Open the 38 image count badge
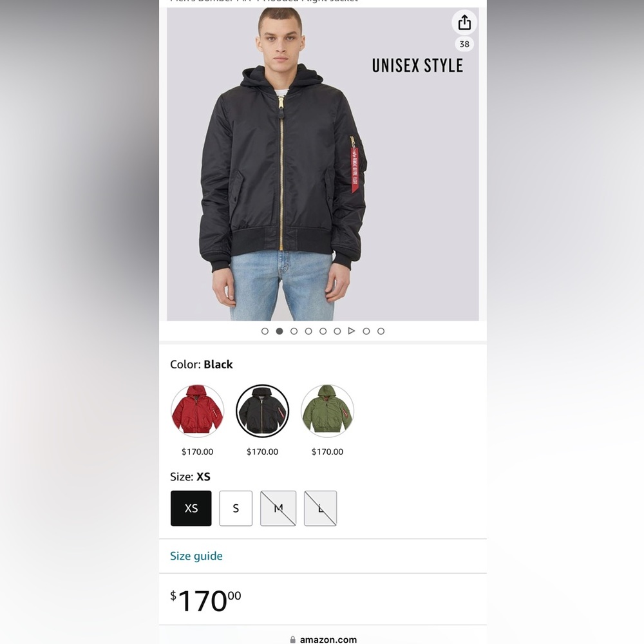The width and height of the screenshot is (644, 644). pyautogui.click(x=464, y=44)
